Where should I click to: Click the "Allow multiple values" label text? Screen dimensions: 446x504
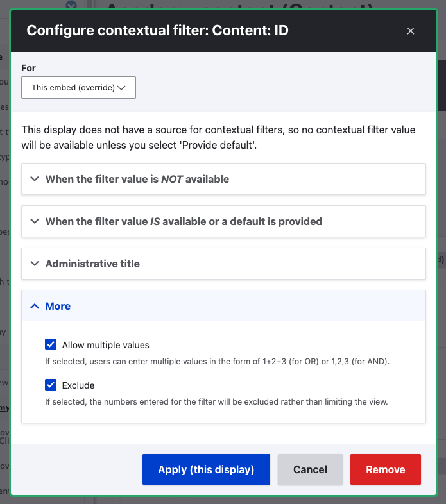pyautogui.click(x=106, y=345)
